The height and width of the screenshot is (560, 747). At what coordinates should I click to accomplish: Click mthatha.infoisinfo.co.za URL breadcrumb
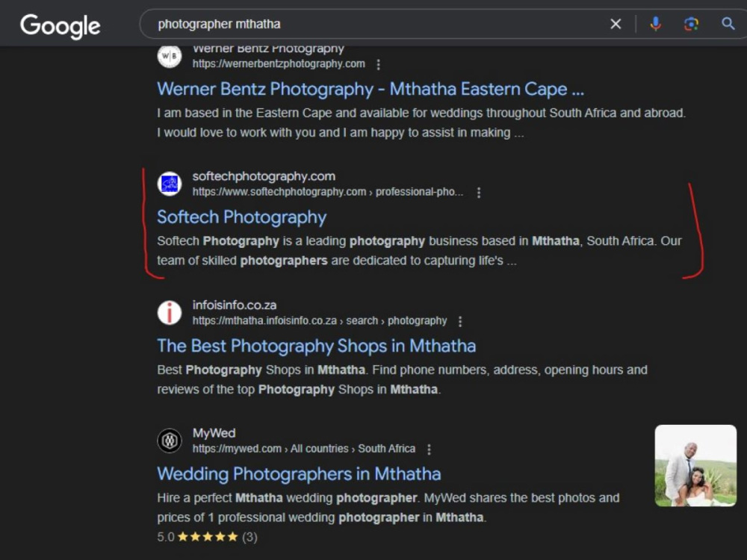[x=320, y=321]
